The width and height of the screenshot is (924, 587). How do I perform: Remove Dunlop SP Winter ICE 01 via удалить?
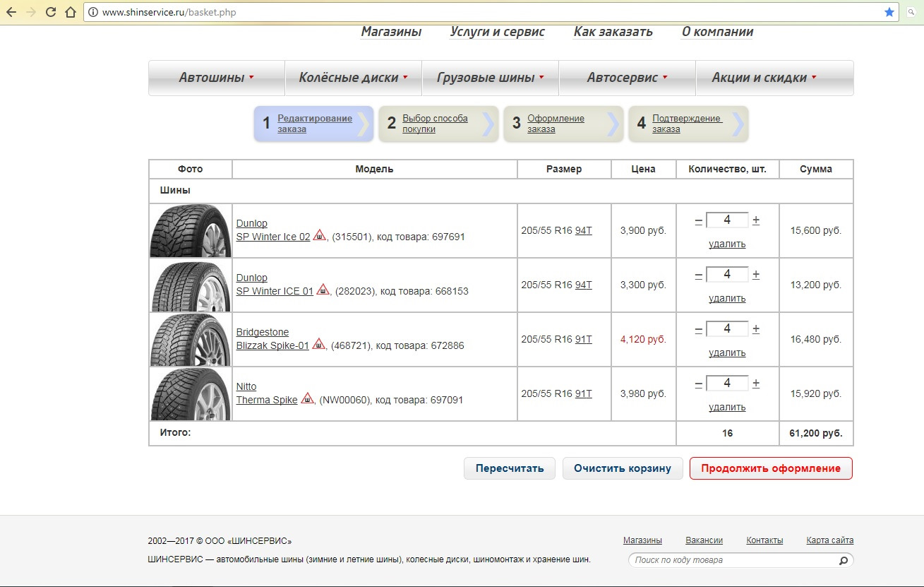pos(727,298)
